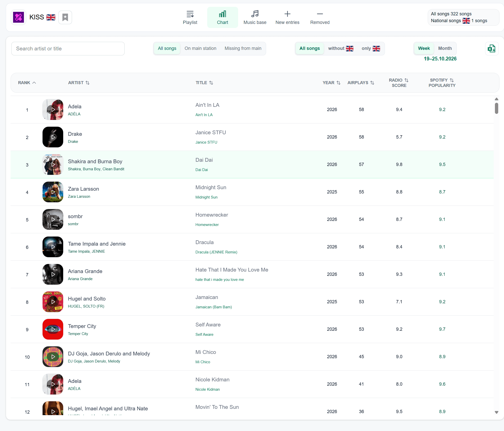Screen dimensions: 504x431
Task: Click the chart list scrollbar down arrow
Action: 496,412
